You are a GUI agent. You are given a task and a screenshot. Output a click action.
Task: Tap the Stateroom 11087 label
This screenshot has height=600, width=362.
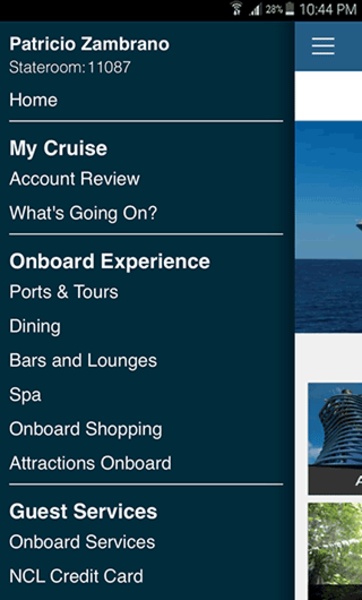pyautogui.click(x=70, y=67)
